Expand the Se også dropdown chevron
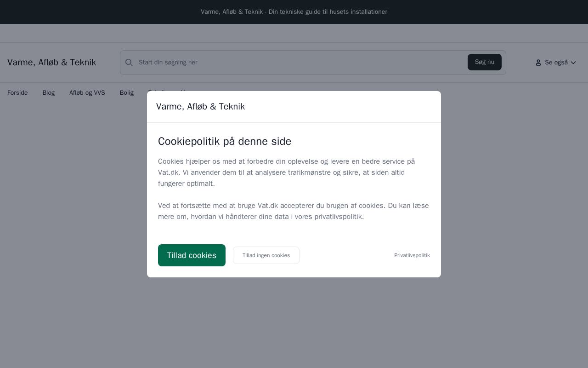This screenshot has width=588, height=368. (573, 63)
